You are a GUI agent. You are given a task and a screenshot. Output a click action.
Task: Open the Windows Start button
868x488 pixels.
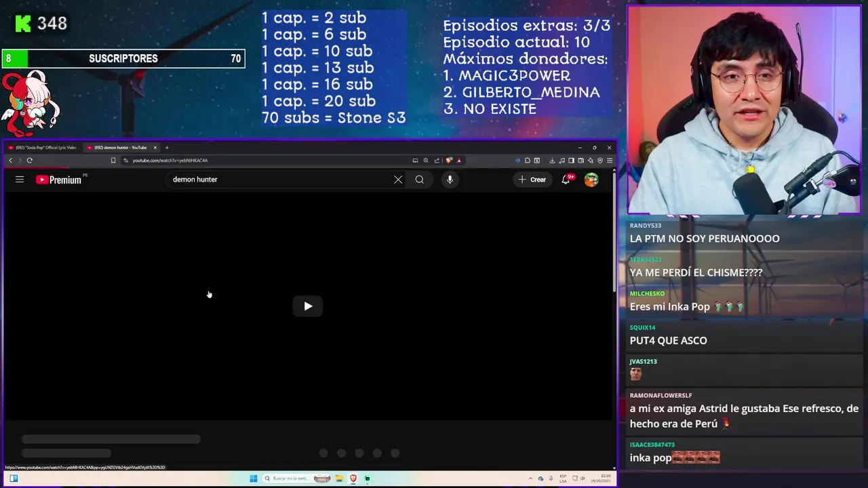[x=254, y=479]
